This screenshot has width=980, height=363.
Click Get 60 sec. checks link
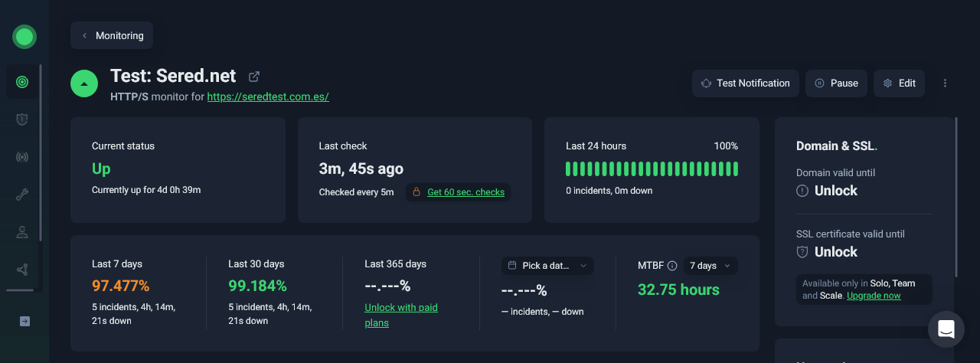465,192
